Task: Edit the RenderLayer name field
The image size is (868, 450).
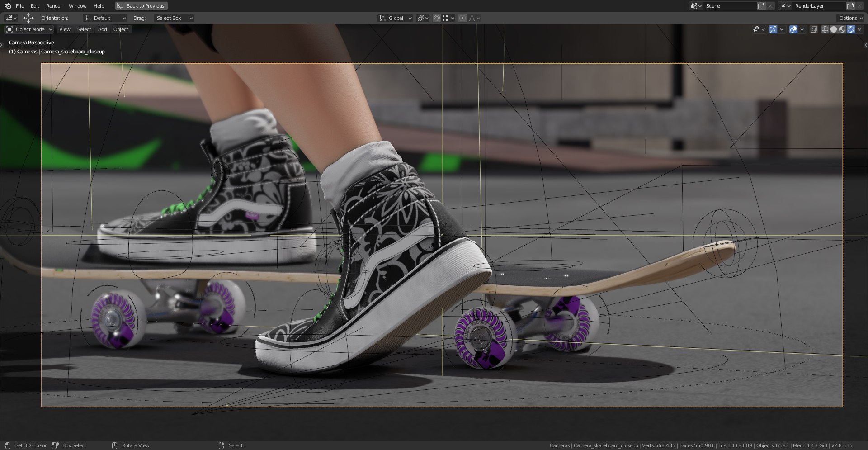Action: click(819, 6)
